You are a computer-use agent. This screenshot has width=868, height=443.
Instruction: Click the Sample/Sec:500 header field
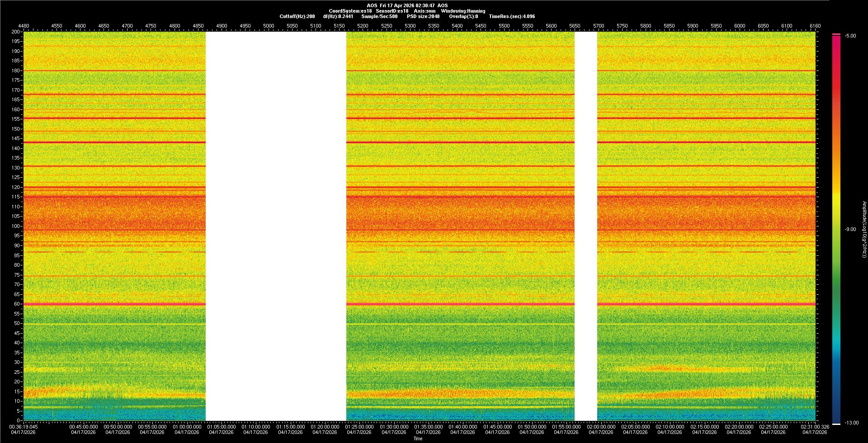(x=379, y=16)
